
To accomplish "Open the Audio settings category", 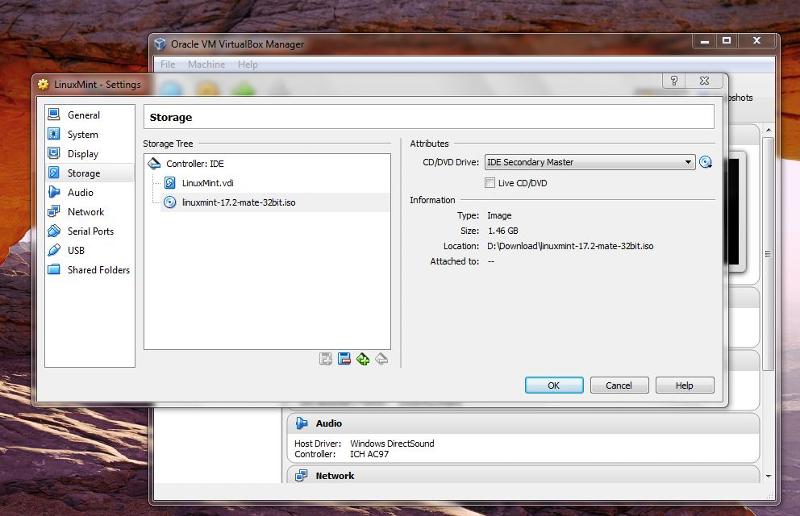I will coord(81,192).
